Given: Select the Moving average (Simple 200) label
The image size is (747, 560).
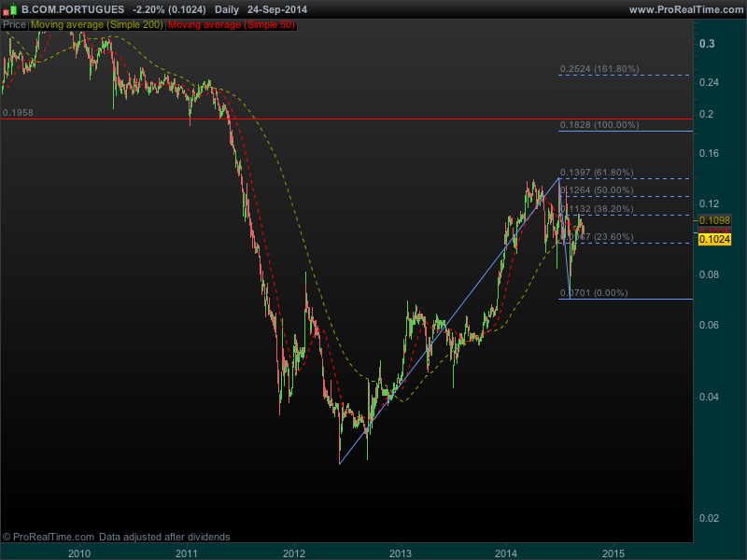Looking at the screenshot, I should 97,25.
